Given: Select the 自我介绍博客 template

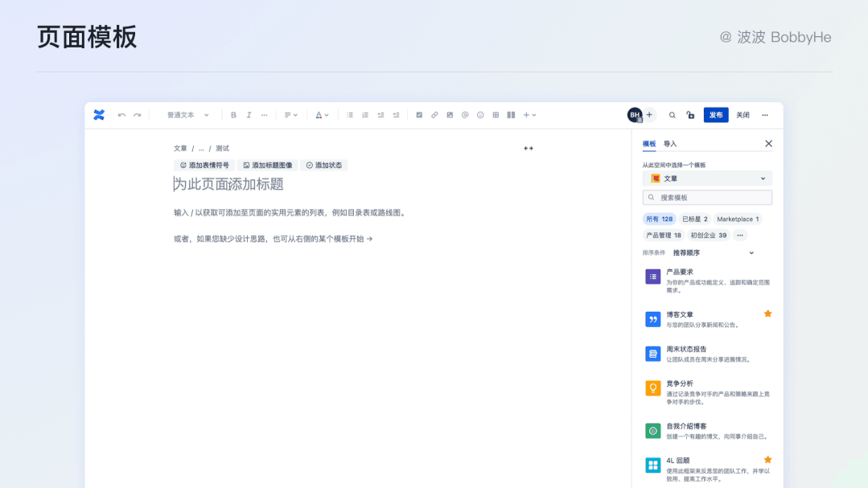Looking at the screenshot, I should [707, 431].
